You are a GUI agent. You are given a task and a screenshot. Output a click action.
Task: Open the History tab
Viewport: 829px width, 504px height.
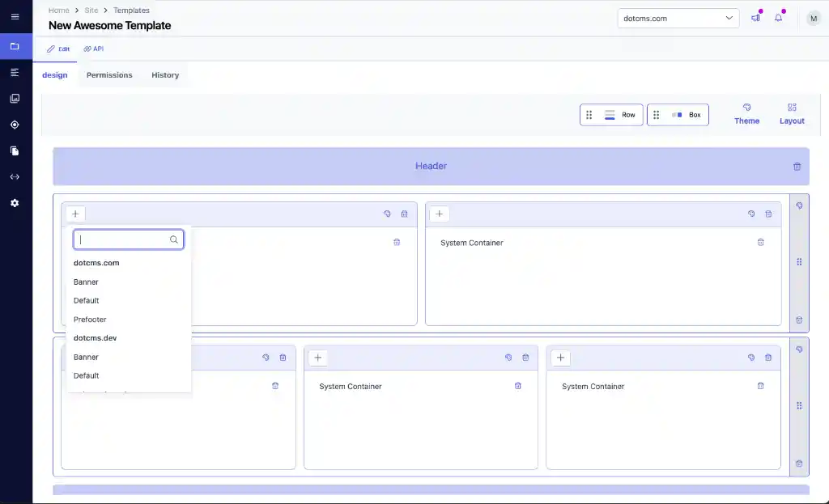click(x=165, y=74)
